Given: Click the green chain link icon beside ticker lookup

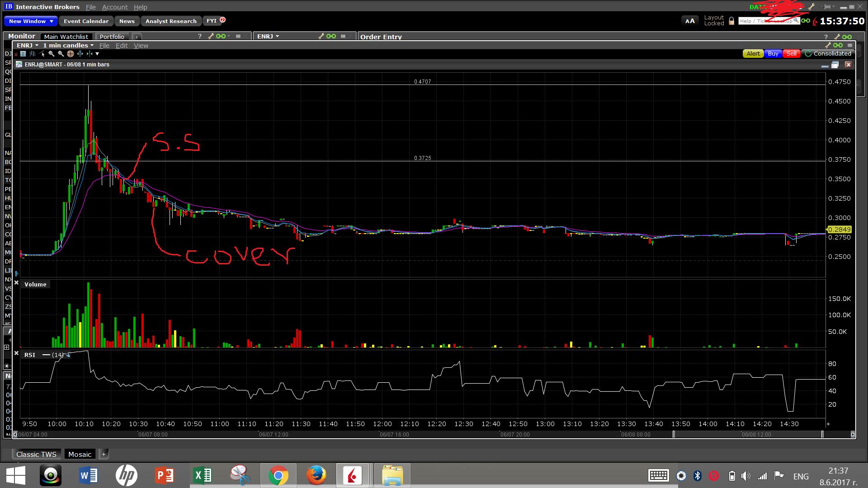Looking at the screenshot, I should point(806,21).
